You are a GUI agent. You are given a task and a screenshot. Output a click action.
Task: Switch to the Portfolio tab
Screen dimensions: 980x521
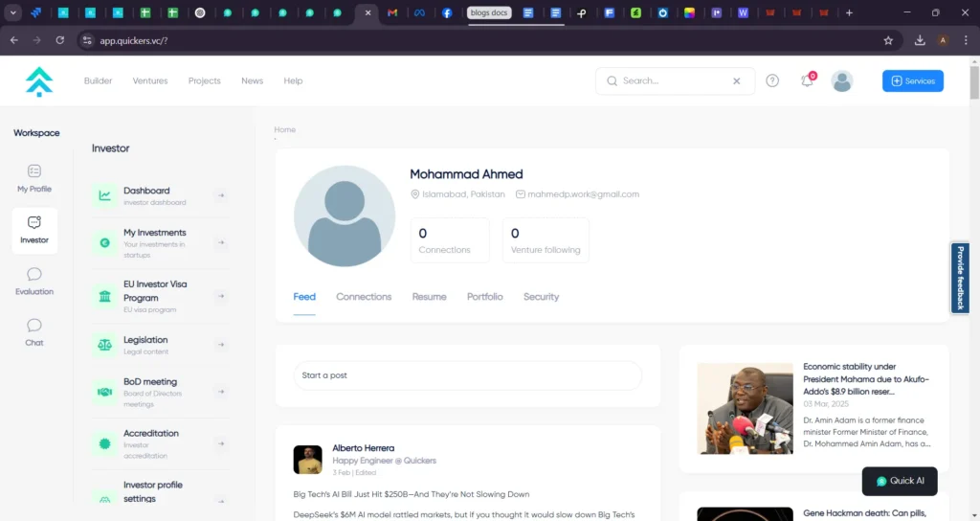click(x=485, y=297)
